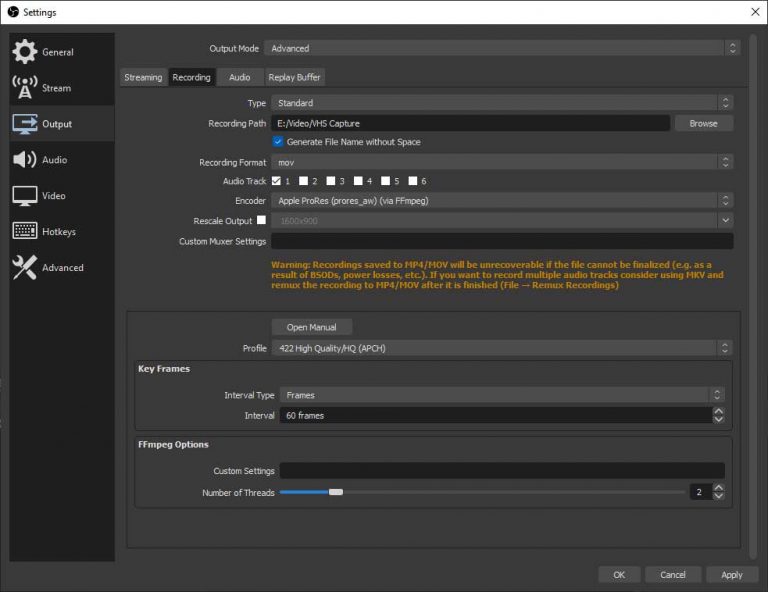The image size is (768, 592).
Task: Open Audio settings speaker icon
Action: point(25,160)
